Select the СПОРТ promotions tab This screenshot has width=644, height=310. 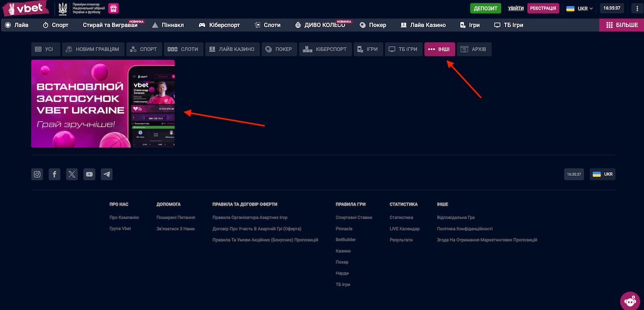coord(144,49)
